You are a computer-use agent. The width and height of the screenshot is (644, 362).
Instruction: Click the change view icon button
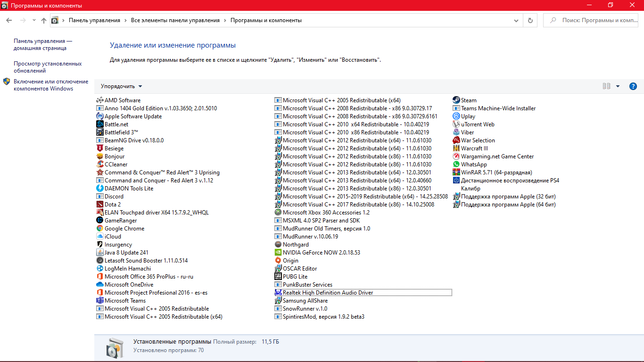pyautogui.click(x=607, y=86)
